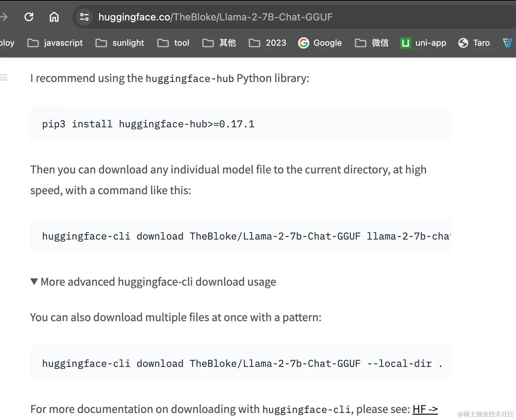The image size is (516, 420).
Task: Click the green uni-app logo icon
Action: pos(406,43)
